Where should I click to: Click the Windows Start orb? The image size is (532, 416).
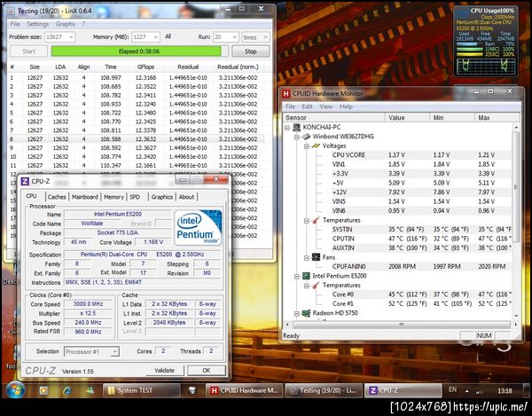click(16, 390)
